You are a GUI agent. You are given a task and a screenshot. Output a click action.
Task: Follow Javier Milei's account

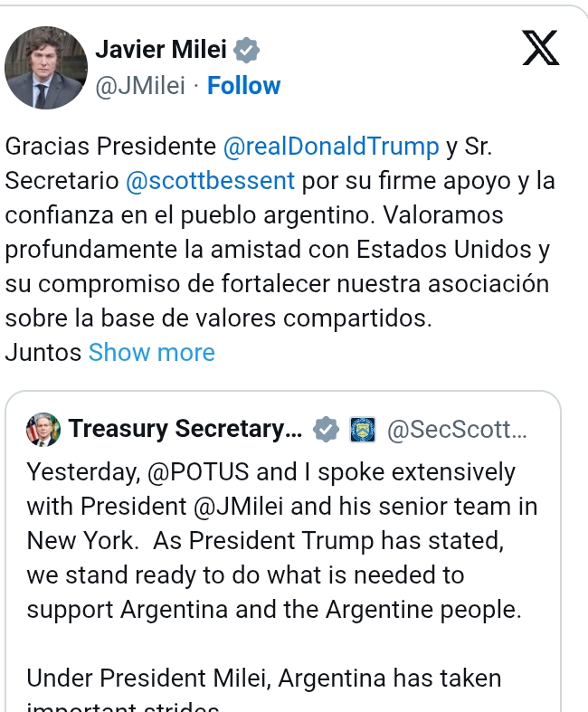pyautogui.click(x=243, y=86)
